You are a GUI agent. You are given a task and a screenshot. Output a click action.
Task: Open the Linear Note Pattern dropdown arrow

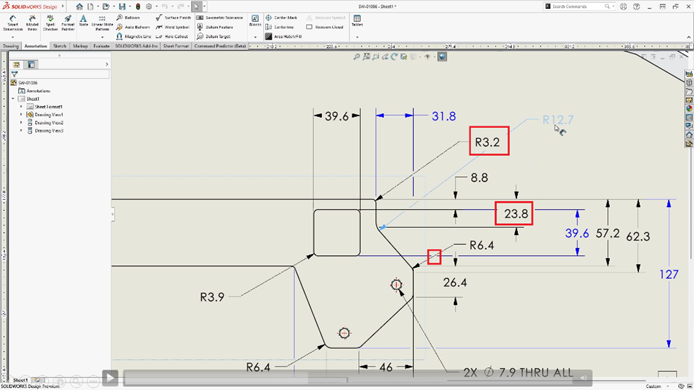(102, 38)
